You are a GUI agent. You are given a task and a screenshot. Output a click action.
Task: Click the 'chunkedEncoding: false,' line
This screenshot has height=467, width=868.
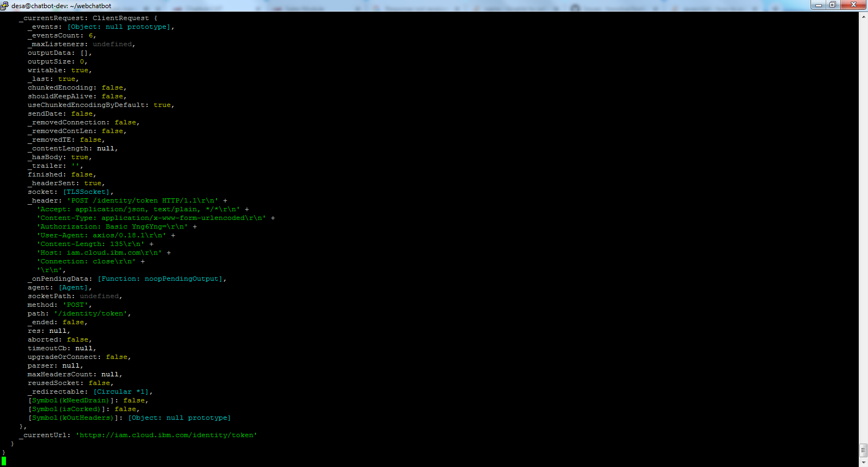(x=77, y=87)
